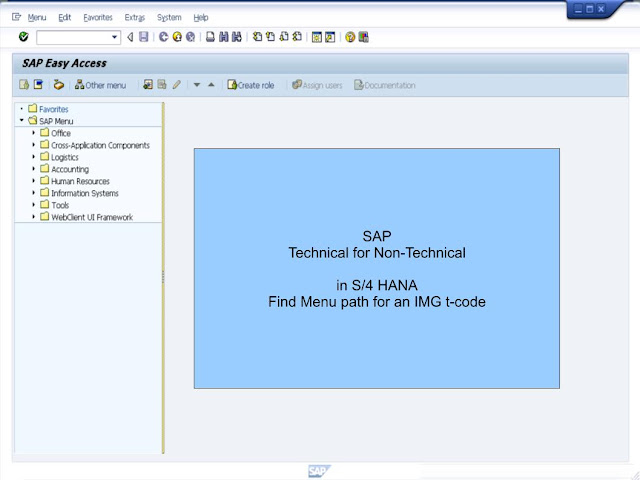This screenshot has height=480, width=640.
Task: Open the Extras menu
Action: pos(135,18)
